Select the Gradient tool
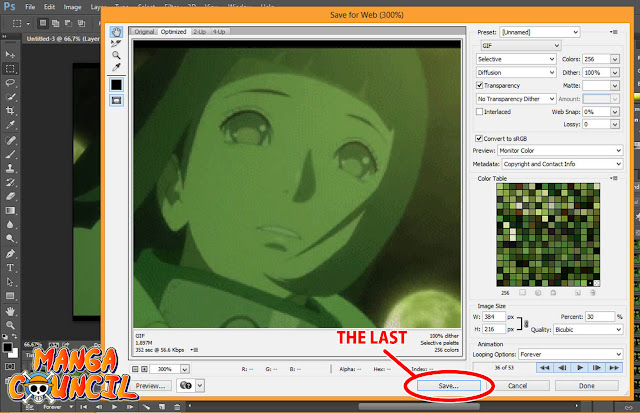The image size is (640, 413). coord(10,211)
